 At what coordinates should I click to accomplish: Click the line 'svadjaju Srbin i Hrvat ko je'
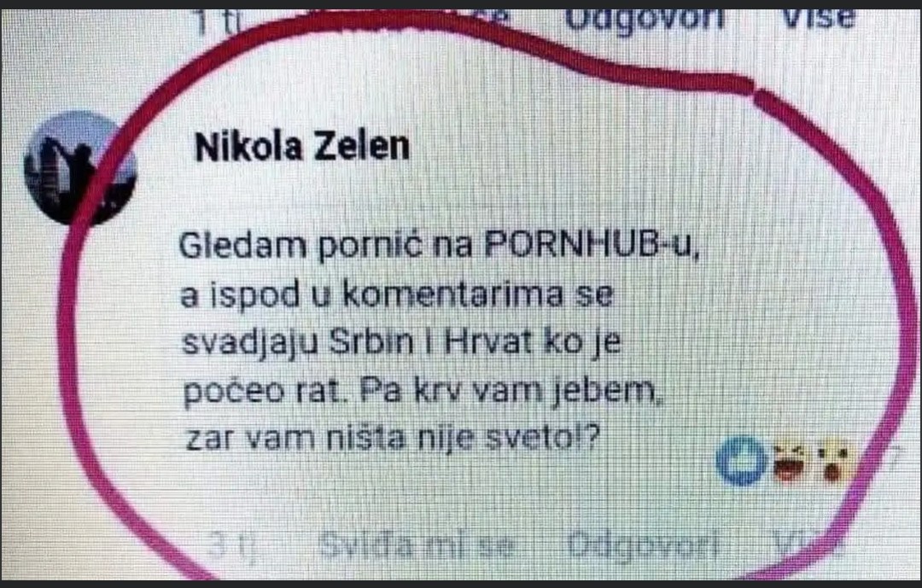(x=401, y=343)
